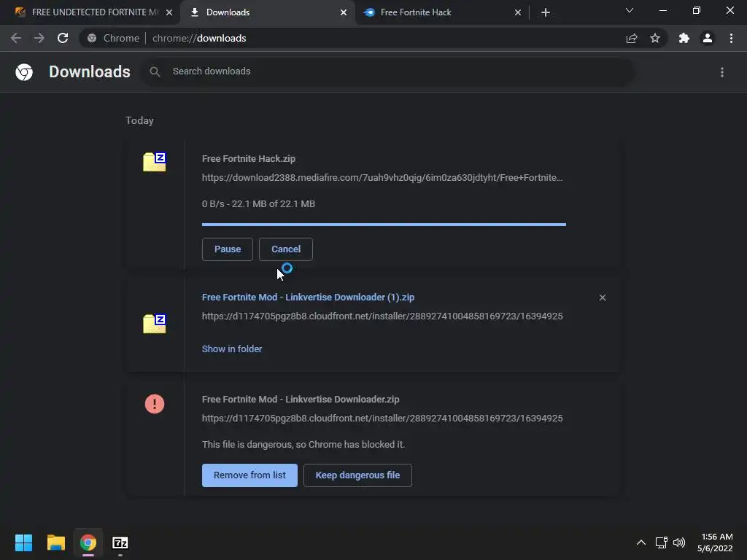Screen dimensions: 747x560
Task: Bookmark this page with the star icon
Action: (x=655, y=38)
